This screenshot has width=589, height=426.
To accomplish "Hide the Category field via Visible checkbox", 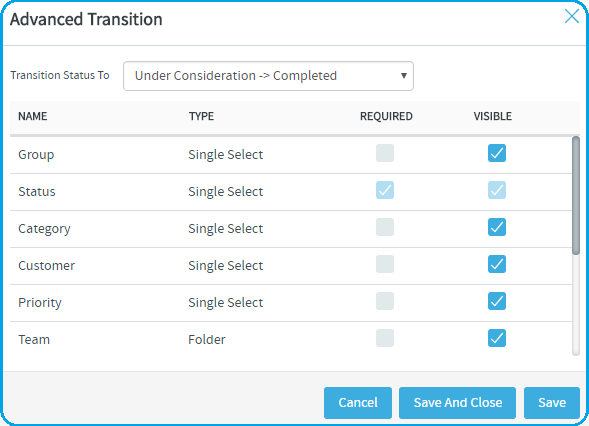I will click(497, 227).
